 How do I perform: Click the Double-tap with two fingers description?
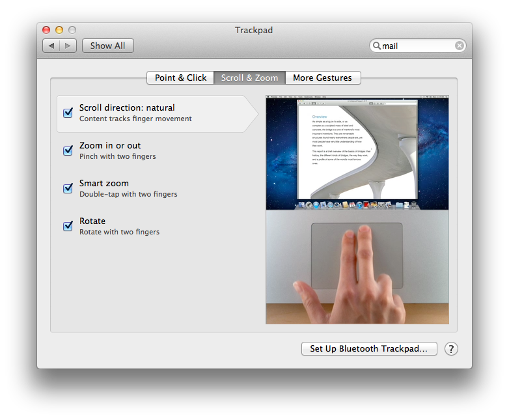pyautogui.click(x=128, y=194)
